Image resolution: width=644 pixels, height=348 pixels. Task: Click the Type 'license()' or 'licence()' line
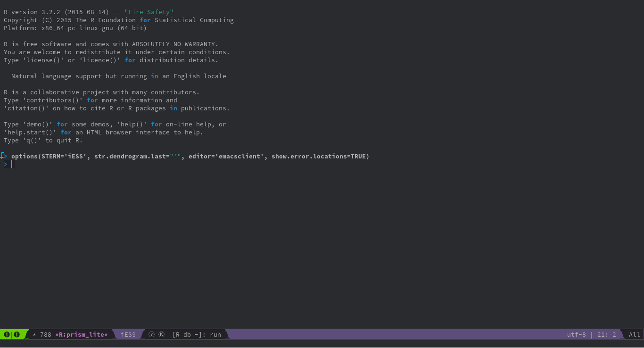[x=111, y=60]
